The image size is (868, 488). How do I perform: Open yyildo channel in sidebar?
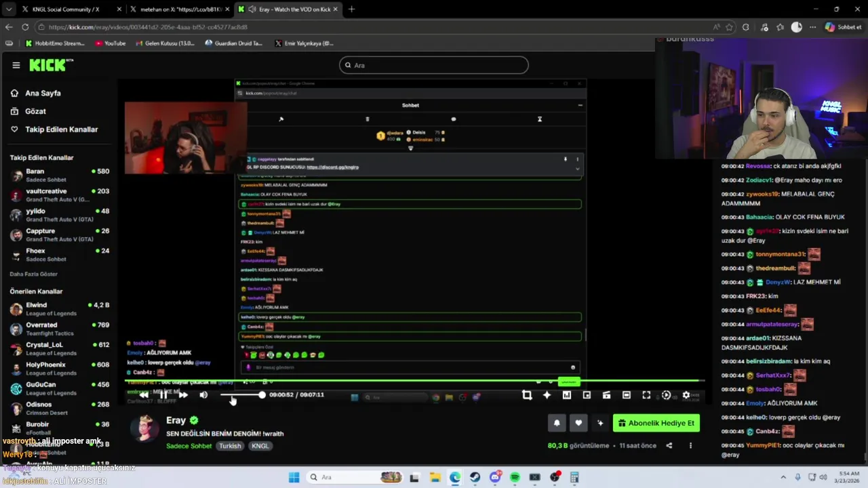tap(60, 215)
